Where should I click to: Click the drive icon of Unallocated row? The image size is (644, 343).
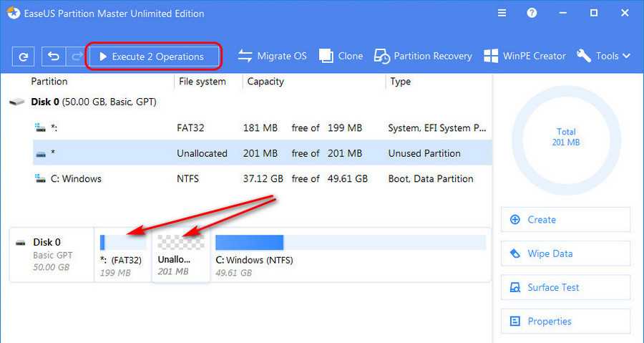click(x=41, y=154)
